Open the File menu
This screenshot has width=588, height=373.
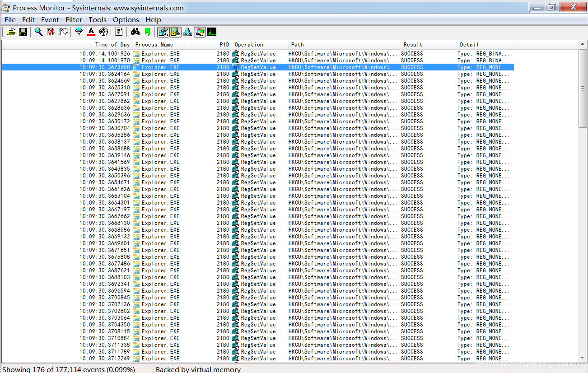10,19
